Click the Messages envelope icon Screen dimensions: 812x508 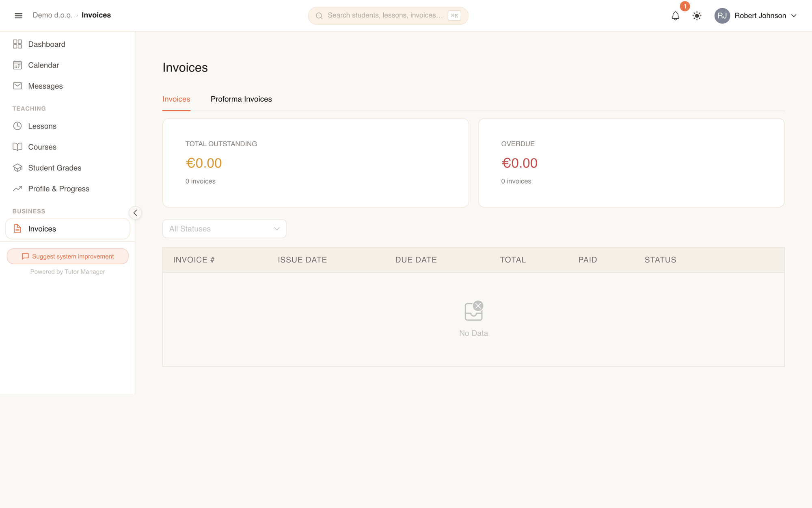[17, 86]
